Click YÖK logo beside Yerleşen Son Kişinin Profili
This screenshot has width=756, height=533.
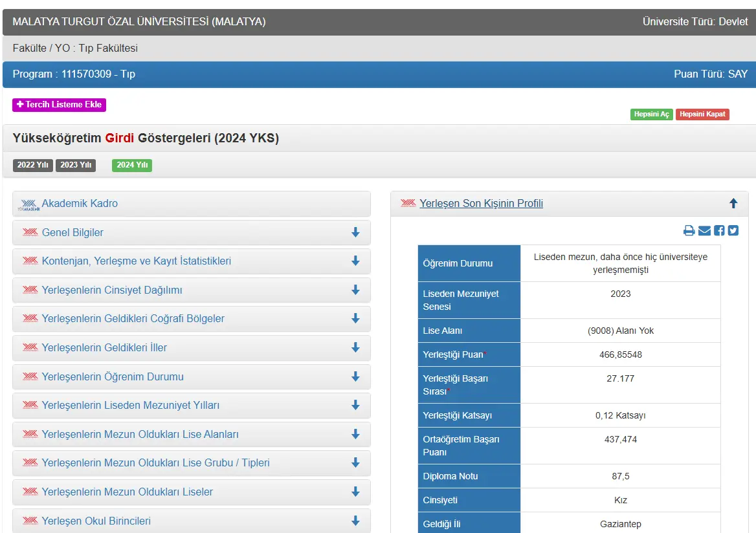408,203
